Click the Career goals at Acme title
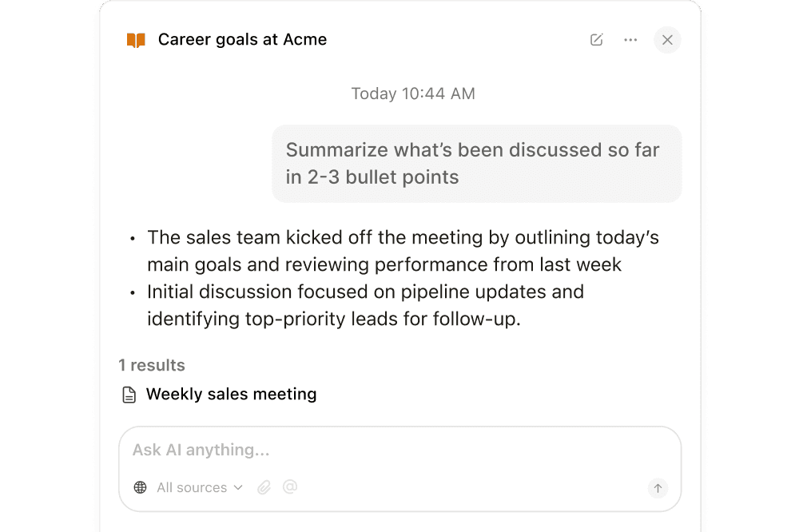This screenshot has width=799, height=532. [243, 39]
